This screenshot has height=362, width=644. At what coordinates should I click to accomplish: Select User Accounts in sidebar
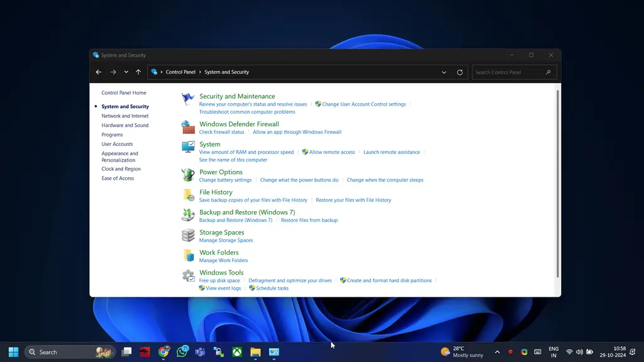[117, 144]
